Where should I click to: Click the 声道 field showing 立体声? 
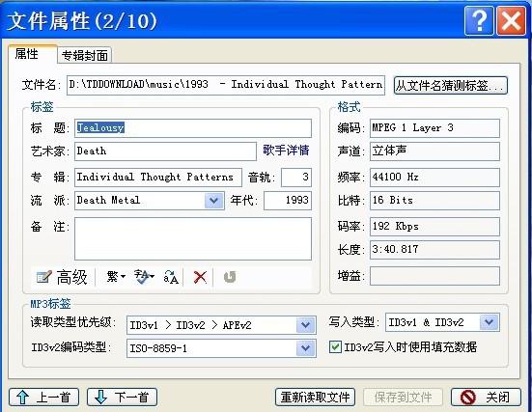(434, 151)
